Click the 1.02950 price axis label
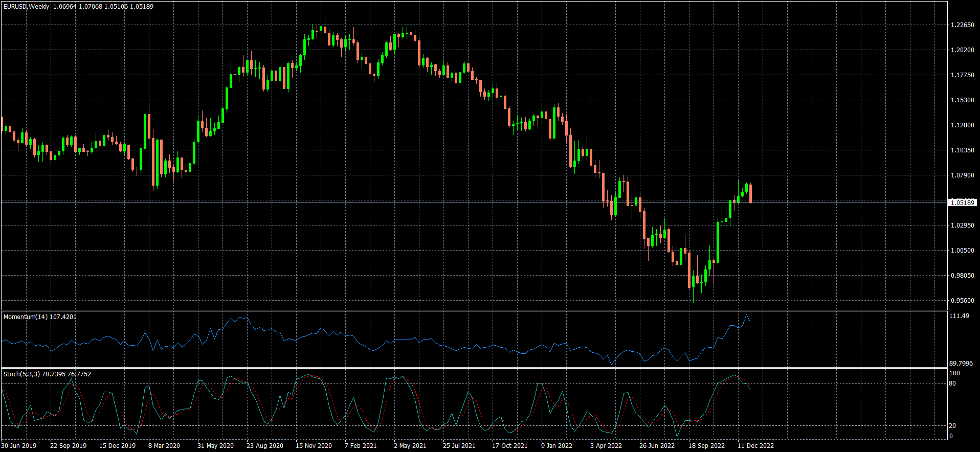Viewport: 980px width, 452px height. tap(962, 225)
